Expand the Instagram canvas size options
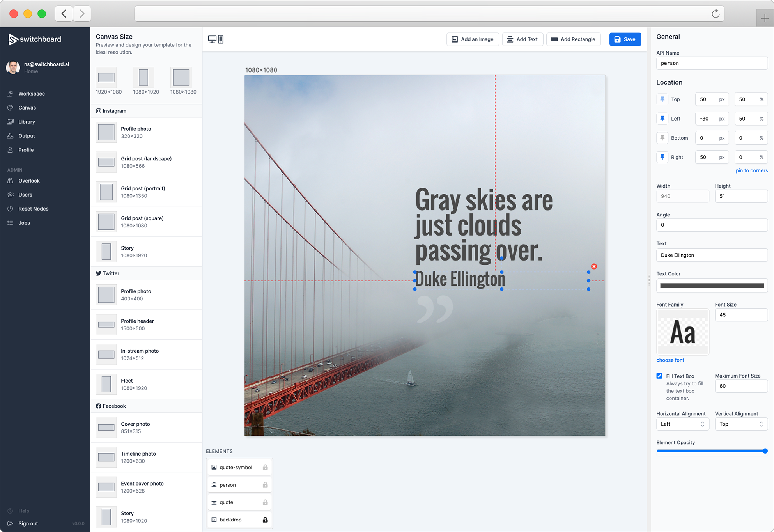The height and width of the screenshot is (532, 774). pos(114,111)
